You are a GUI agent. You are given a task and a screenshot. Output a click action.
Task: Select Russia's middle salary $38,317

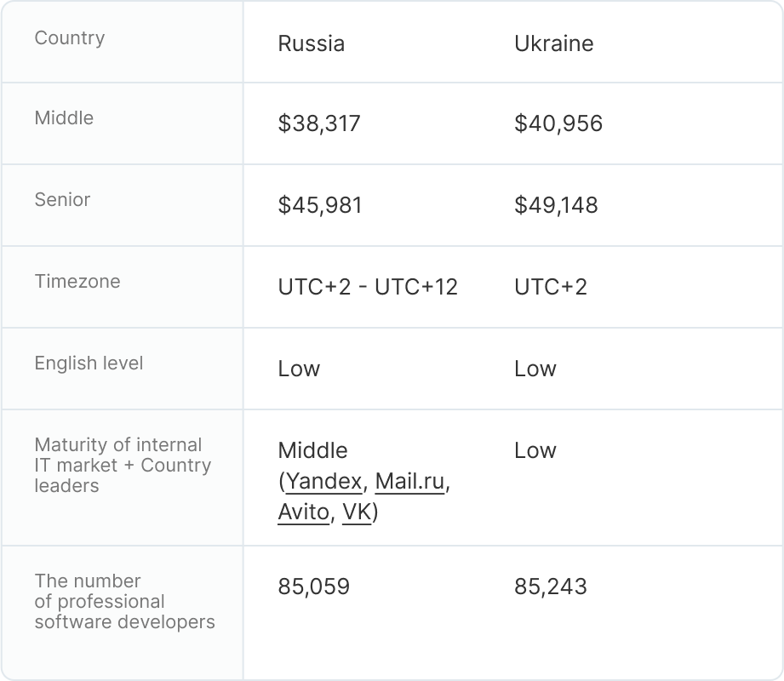click(319, 123)
